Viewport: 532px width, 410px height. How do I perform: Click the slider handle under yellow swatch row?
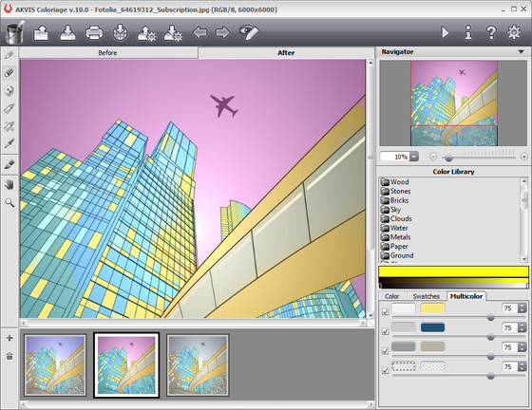click(490, 318)
